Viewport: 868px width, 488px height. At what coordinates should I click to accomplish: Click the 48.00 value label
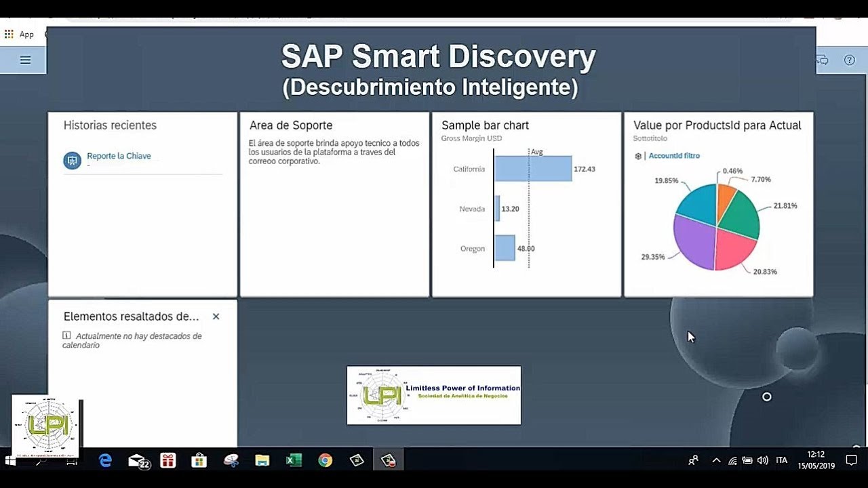(526, 249)
